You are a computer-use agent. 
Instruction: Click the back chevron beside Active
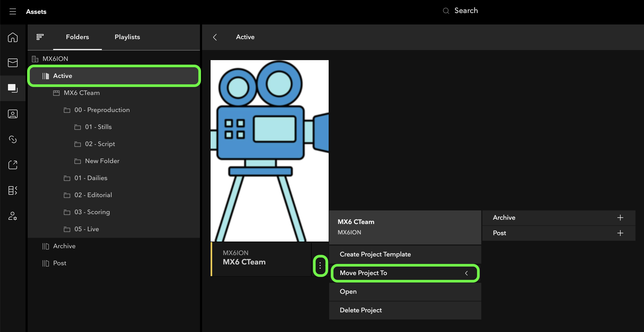coord(215,37)
